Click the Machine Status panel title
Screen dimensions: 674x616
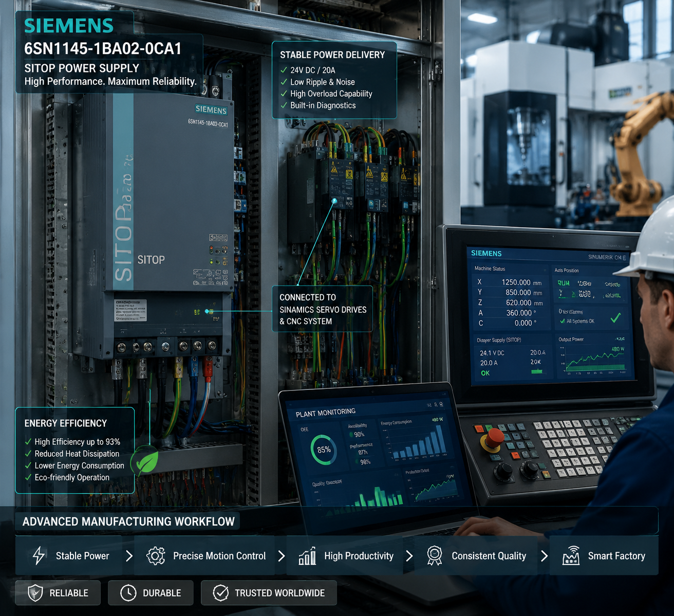490,269
